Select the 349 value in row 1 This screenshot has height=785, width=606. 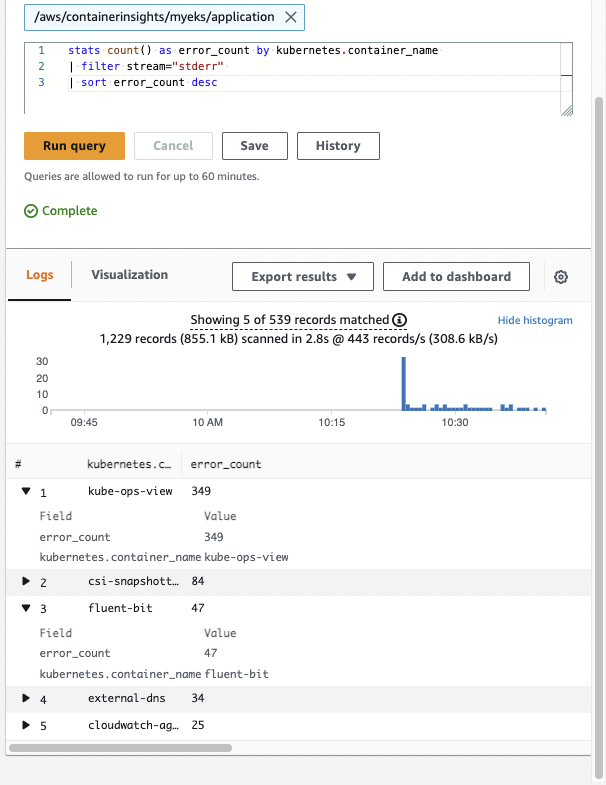coord(201,491)
